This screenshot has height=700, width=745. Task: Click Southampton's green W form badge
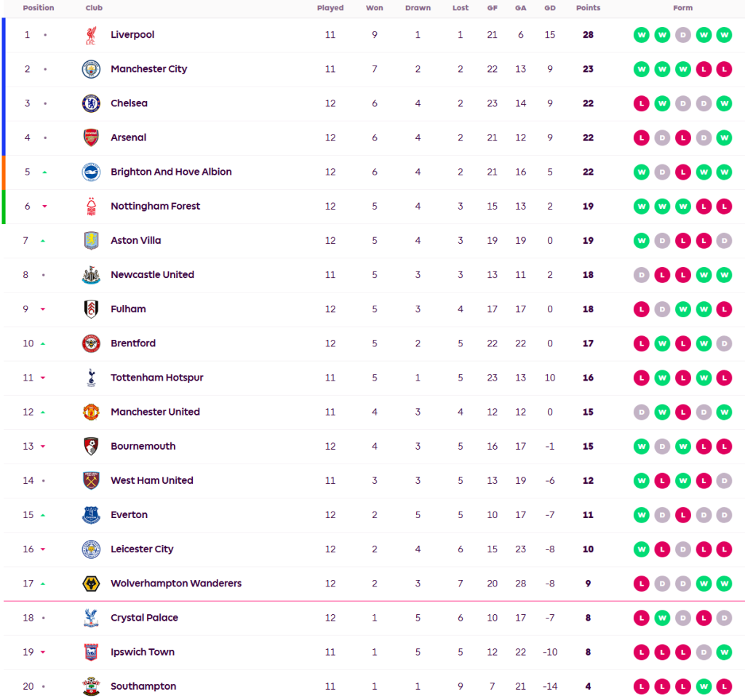tap(704, 686)
